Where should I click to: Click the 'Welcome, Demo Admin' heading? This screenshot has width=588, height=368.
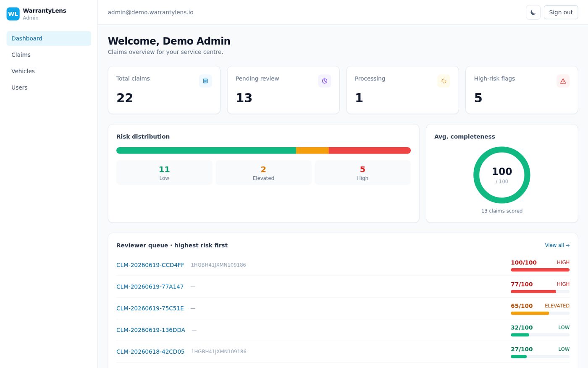pyautogui.click(x=169, y=41)
